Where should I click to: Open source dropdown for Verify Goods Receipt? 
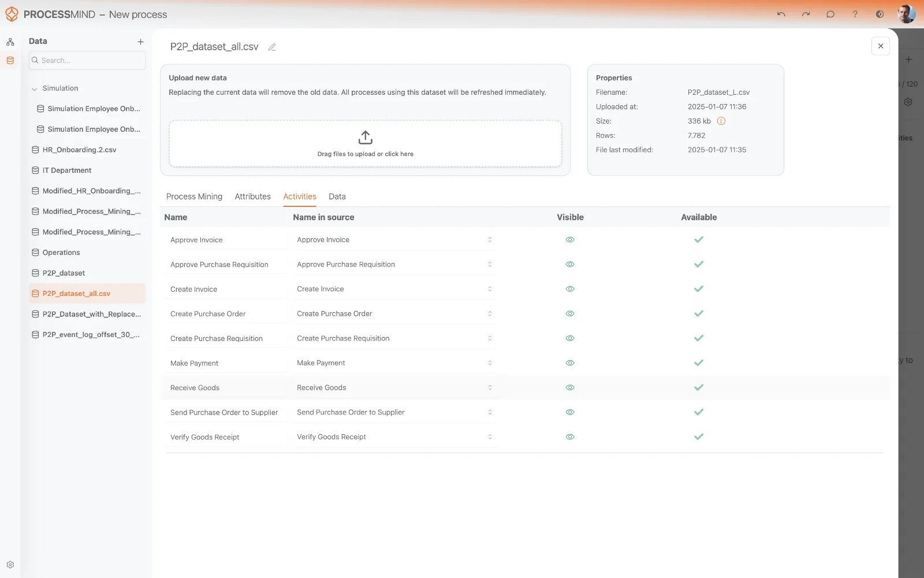[395, 437]
